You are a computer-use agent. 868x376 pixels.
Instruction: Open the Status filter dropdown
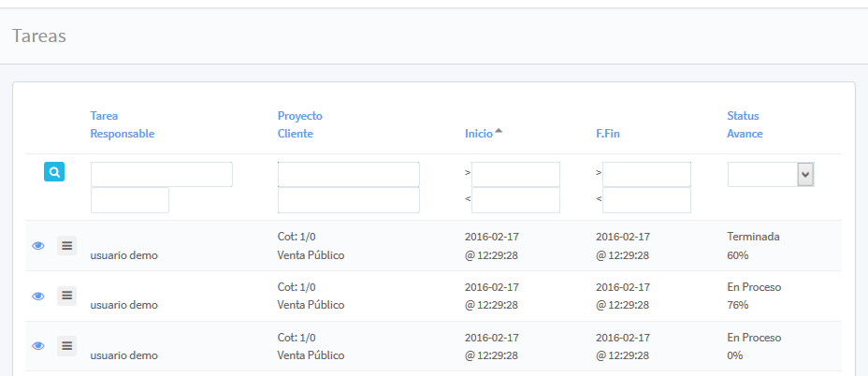point(770,174)
